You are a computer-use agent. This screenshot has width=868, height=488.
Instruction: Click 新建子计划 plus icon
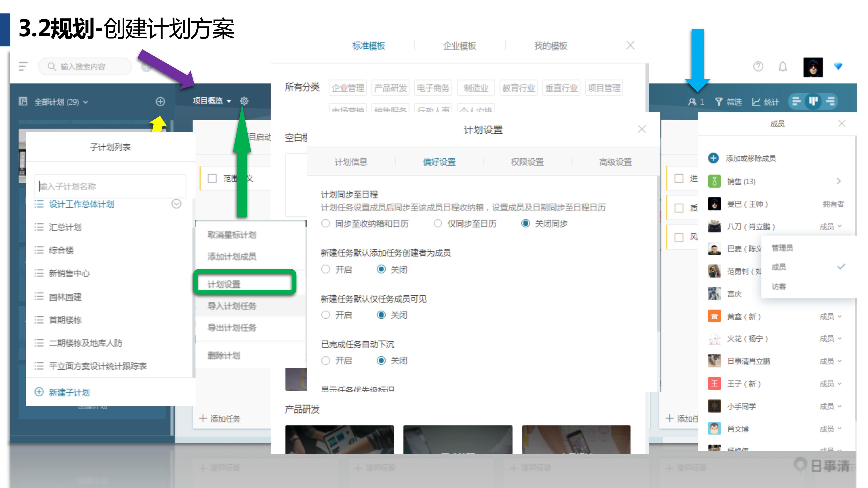point(39,392)
